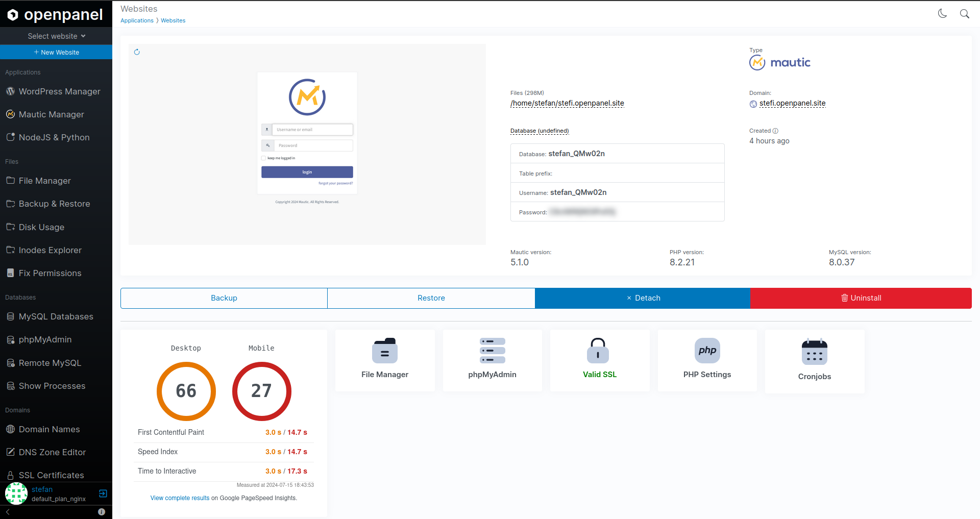Click the New Website button
This screenshot has height=519, width=980.
click(56, 52)
